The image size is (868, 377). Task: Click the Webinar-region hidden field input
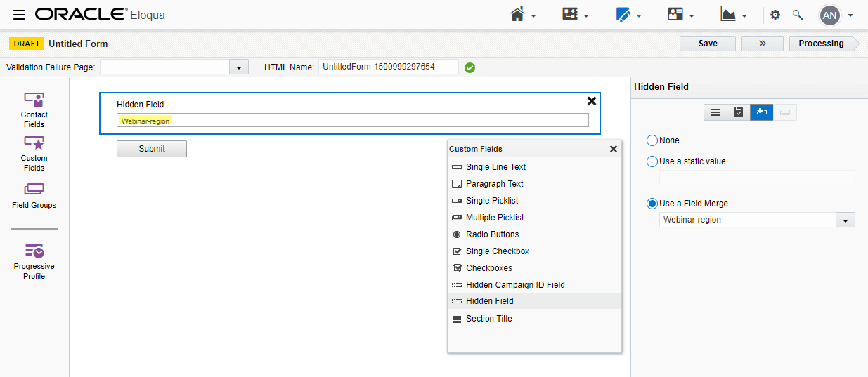click(x=353, y=121)
